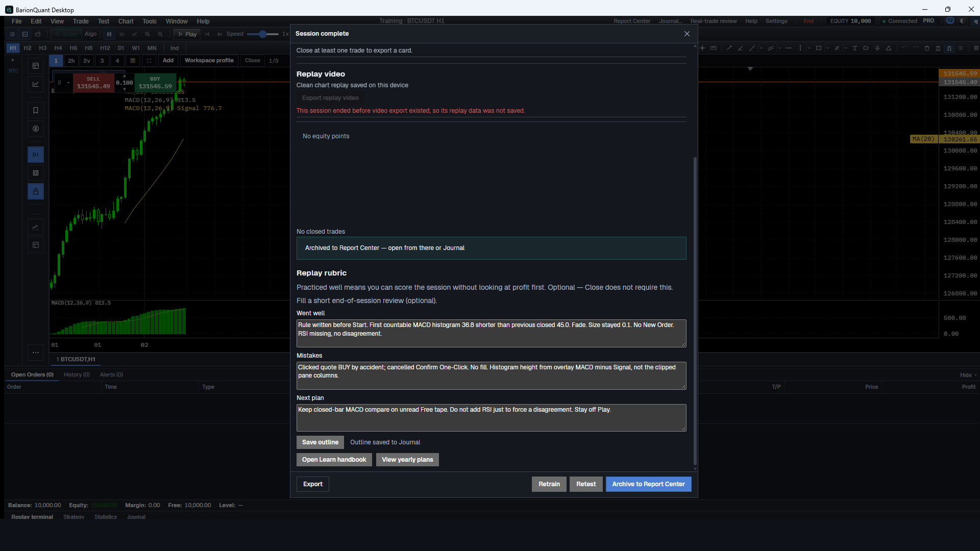980x551 pixels.
Task: Click Archive to Report Center button
Action: coord(648,484)
